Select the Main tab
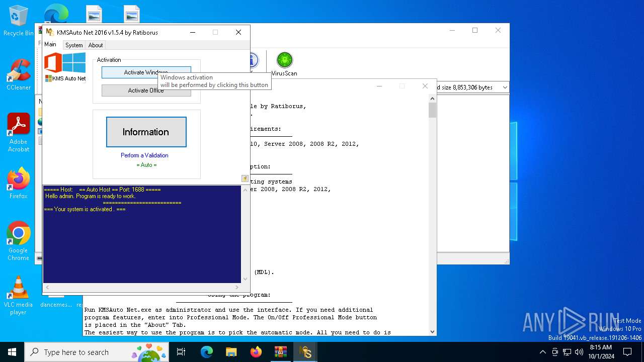 [x=50, y=44]
